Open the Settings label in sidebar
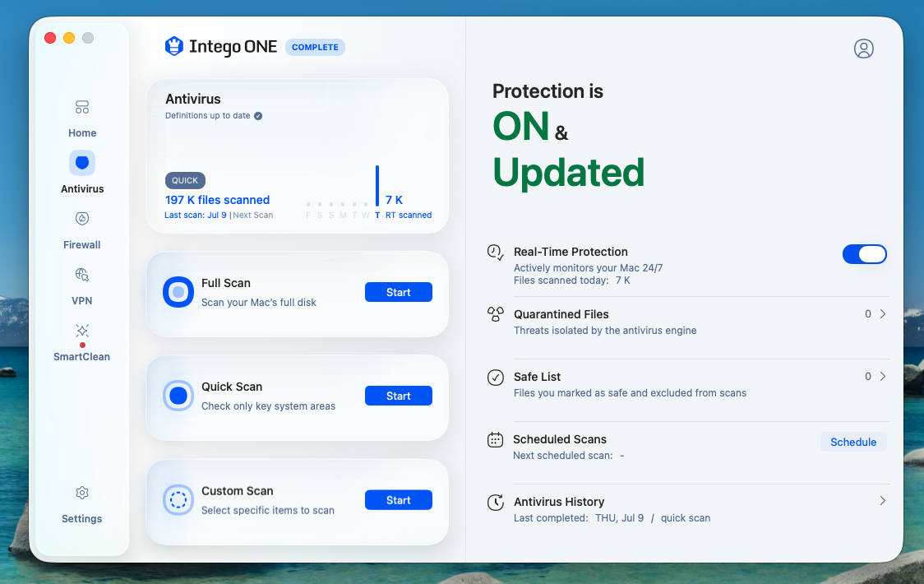The image size is (924, 584). tap(82, 519)
